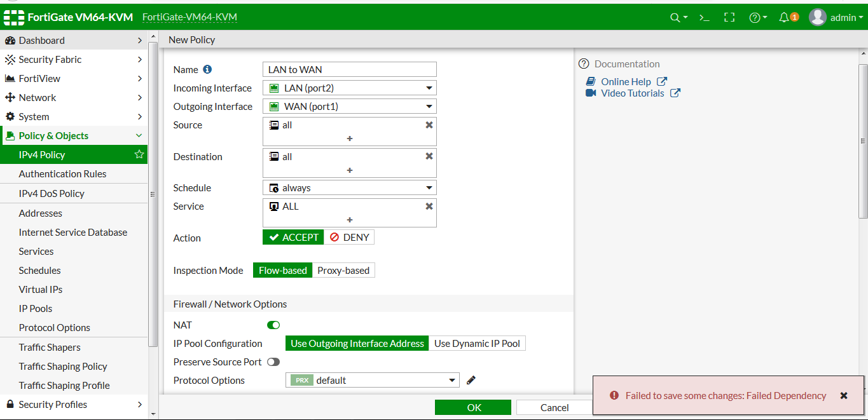Open Internet Service Database

pyautogui.click(x=74, y=232)
